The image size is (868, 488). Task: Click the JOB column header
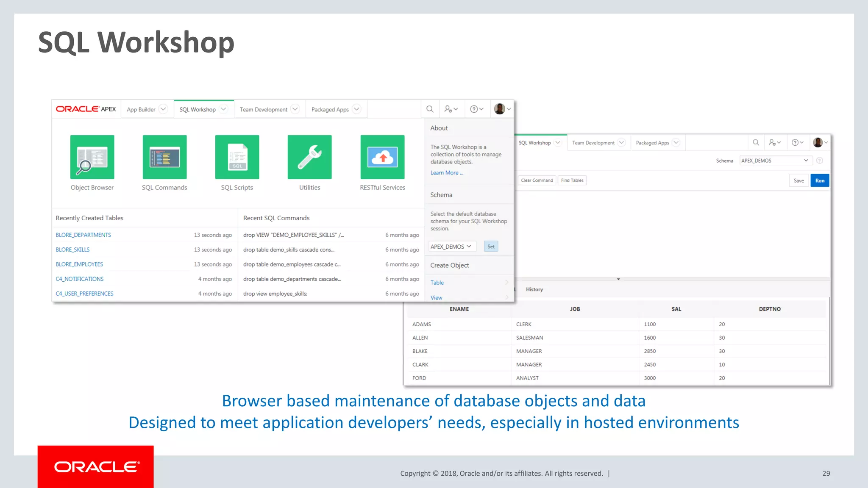[575, 309]
